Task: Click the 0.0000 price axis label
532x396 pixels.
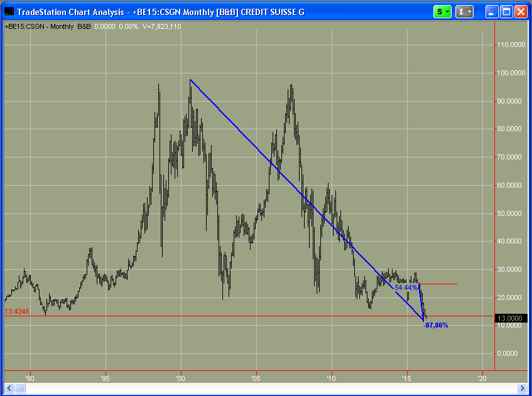Action: click(x=508, y=353)
